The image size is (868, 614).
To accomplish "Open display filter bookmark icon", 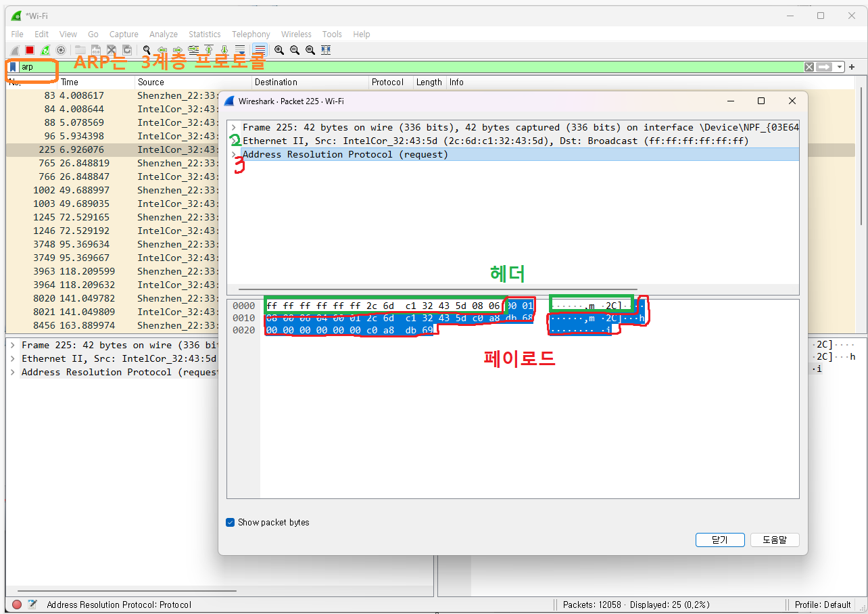I will tap(13, 67).
